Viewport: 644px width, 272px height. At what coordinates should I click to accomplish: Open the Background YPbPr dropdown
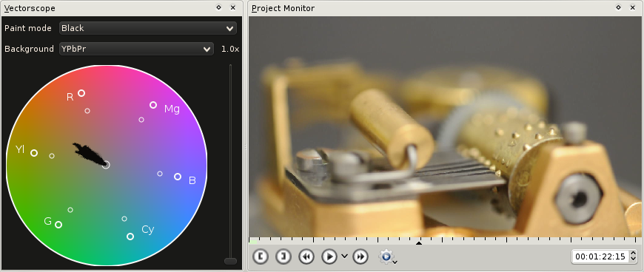point(136,49)
